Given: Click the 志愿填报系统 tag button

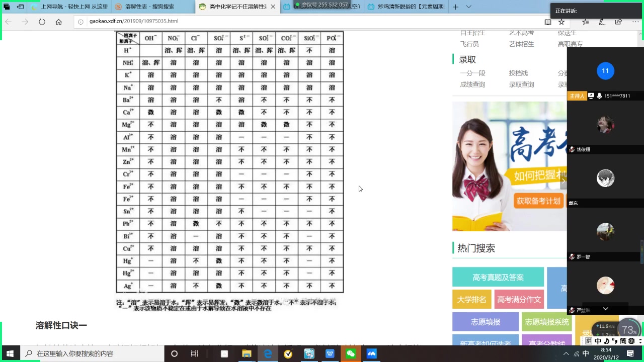Looking at the screenshot, I should 547,322.
